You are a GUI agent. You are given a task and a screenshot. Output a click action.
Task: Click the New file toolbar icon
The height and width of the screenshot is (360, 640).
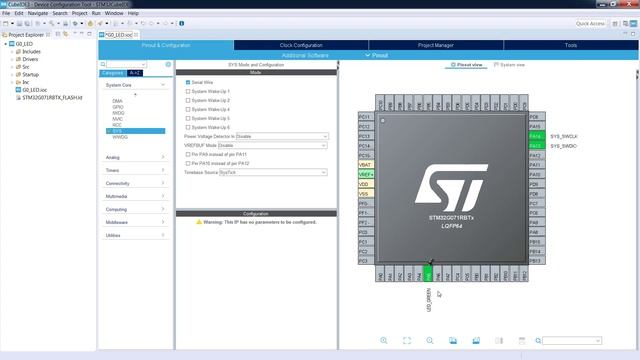pyautogui.click(x=6, y=23)
